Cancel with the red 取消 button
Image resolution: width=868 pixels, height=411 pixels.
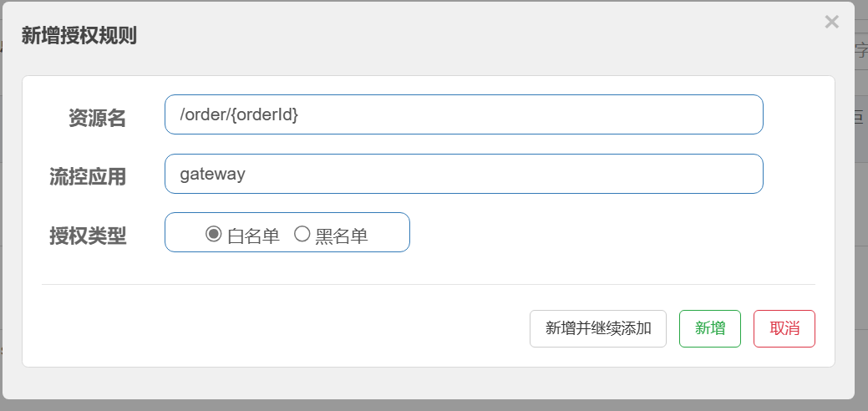click(784, 328)
